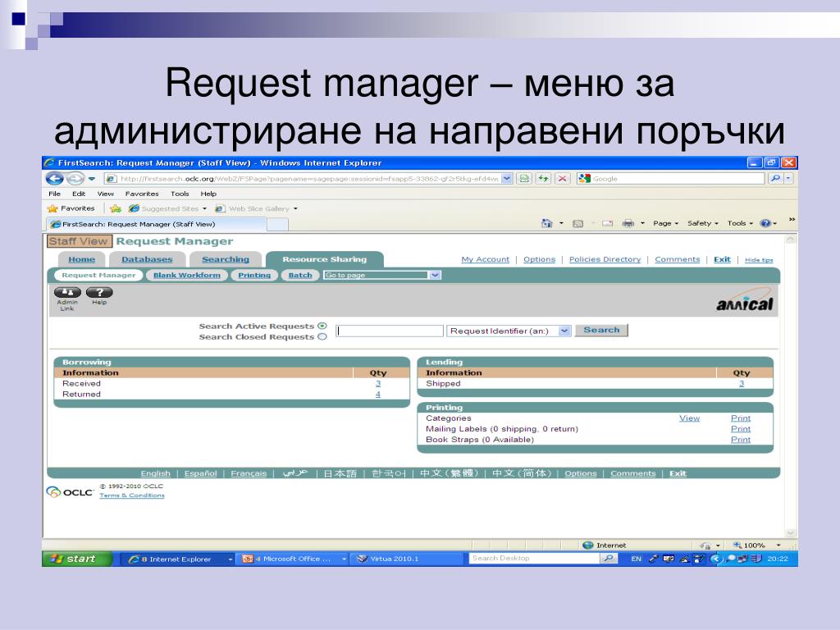Viewport: 840px width, 630px height.
Task: Click the Categories View link
Action: (689, 418)
